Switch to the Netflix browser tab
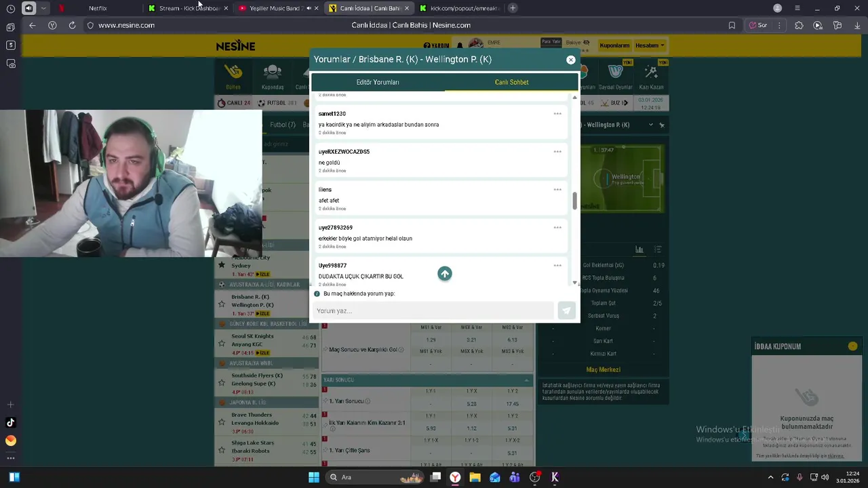Viewport: 868px width, 488px height. (x=98, y=8)
